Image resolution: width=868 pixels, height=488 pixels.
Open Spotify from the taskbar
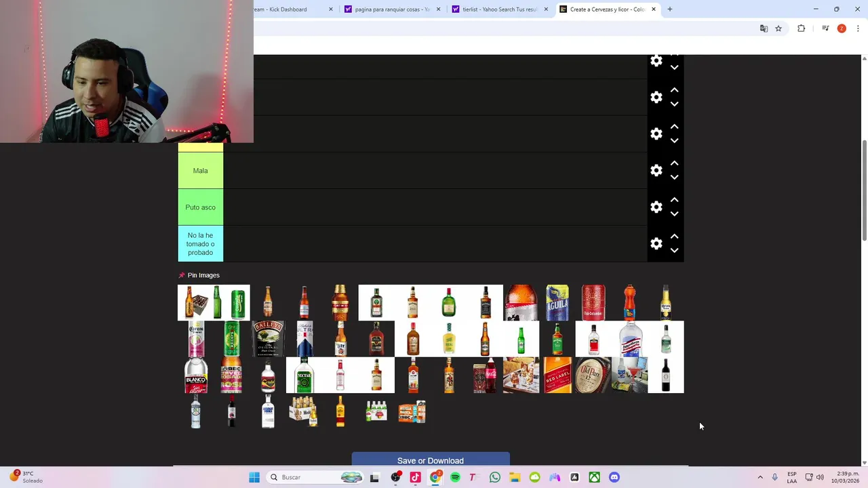click(455, 477)
